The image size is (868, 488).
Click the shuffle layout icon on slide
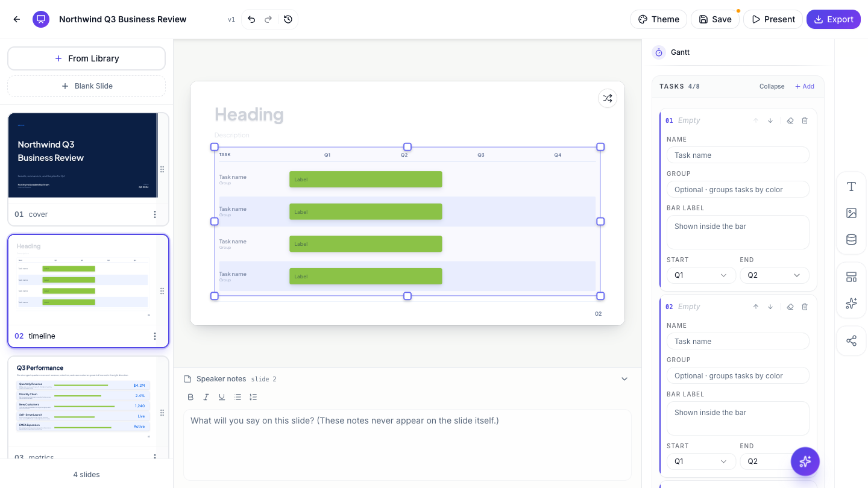coord(608,98)
